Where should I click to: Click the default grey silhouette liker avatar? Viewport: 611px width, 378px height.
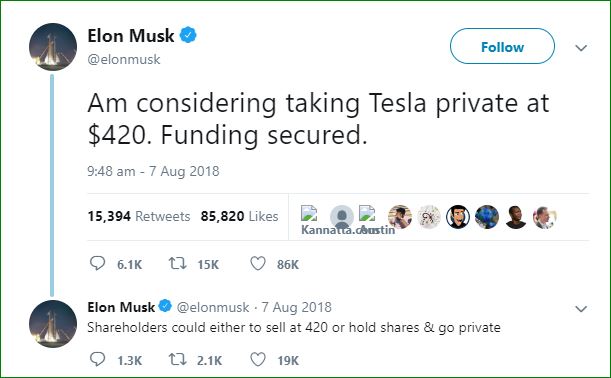coord(342,217)
